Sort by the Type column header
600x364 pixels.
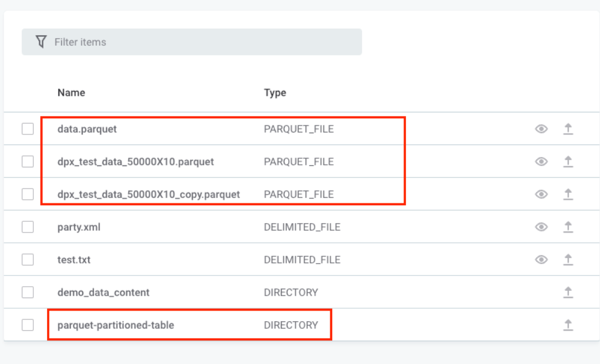pyautogui.click(x=275, y=92)
